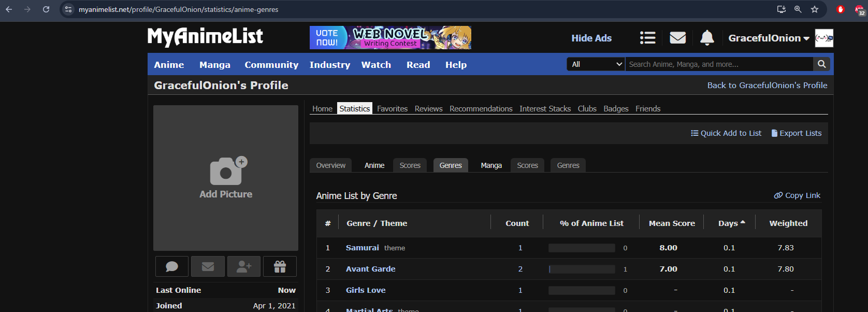Open the Manga Scores tab
Screen dimensions: 868x312
coord(527,165)
